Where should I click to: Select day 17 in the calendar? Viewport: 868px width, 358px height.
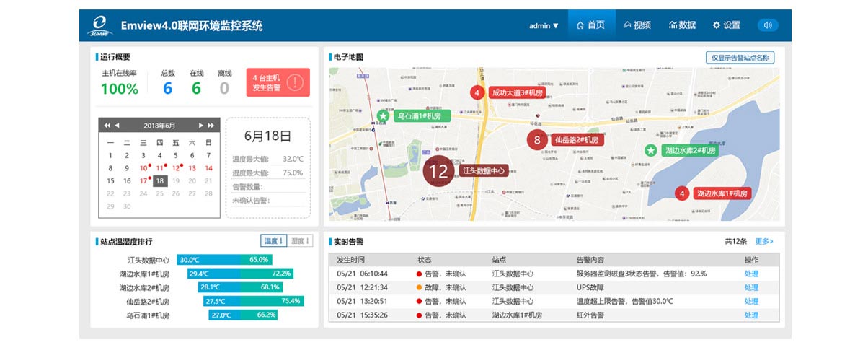click(x=143, y=180)
